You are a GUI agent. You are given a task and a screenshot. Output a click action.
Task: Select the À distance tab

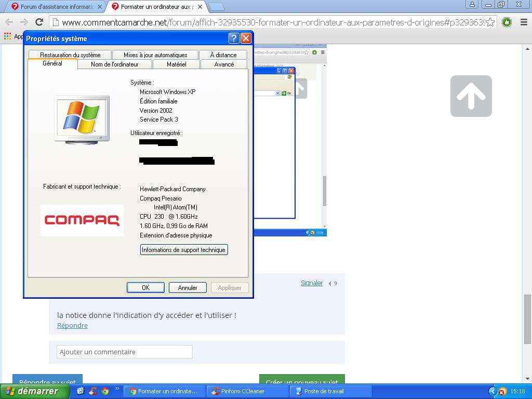click(223, 55)
